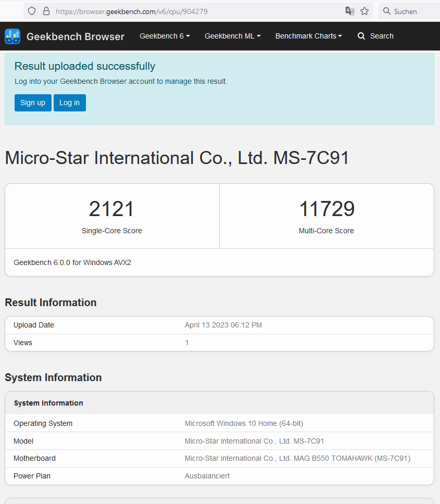440x504 pixels.
Task: Click the upload date 'April 13 2023 06:12 PM'
Action: click(x=223, y=325)
